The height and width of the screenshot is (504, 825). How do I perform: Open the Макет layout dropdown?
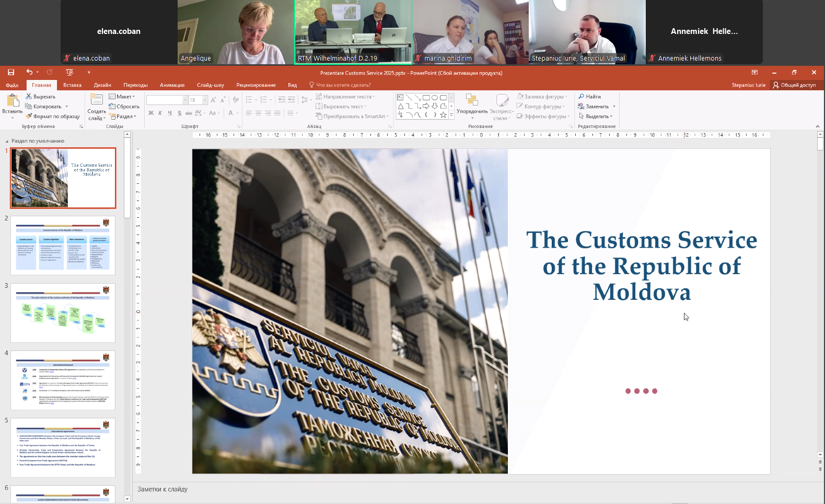click(122, 97)
